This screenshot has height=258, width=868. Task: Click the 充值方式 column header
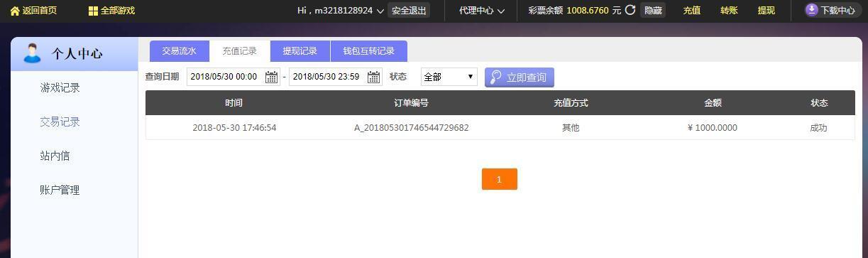(x=571, y=103)
